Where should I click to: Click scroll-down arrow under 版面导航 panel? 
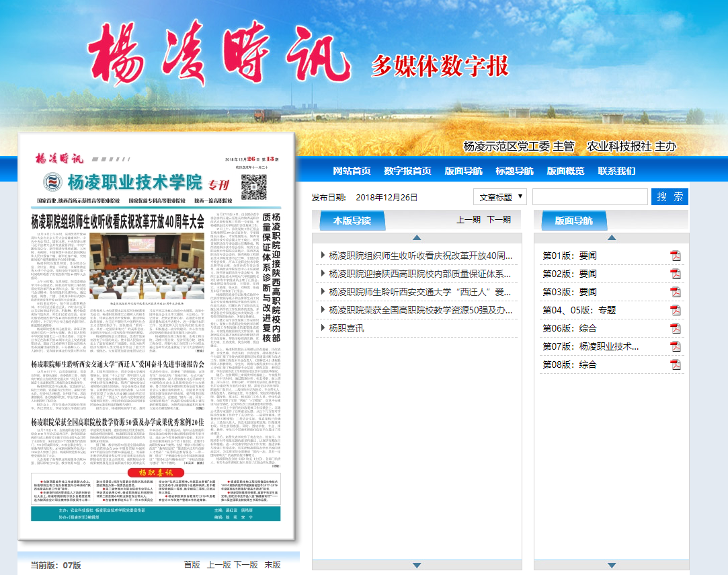[611, 565]
